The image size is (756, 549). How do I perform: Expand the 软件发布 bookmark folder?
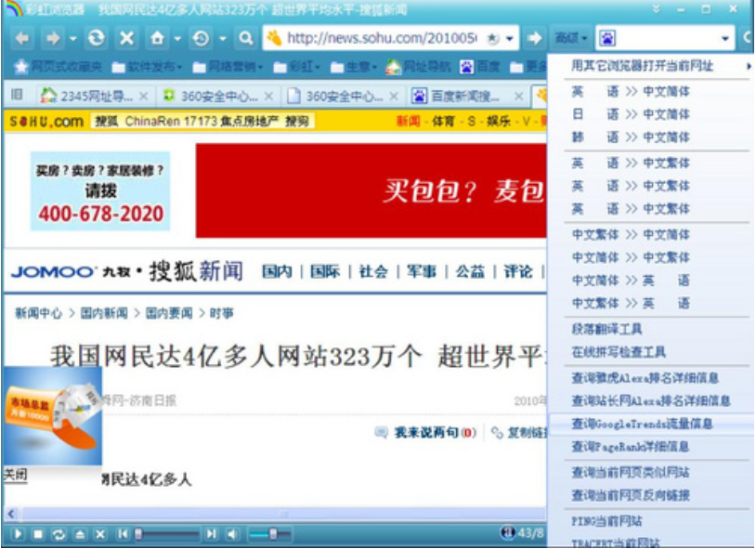pyautogui.click(x=147, y=67)
